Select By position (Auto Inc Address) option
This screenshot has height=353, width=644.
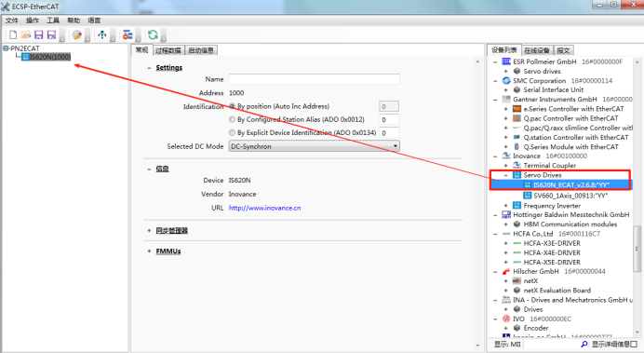(232, 106)
